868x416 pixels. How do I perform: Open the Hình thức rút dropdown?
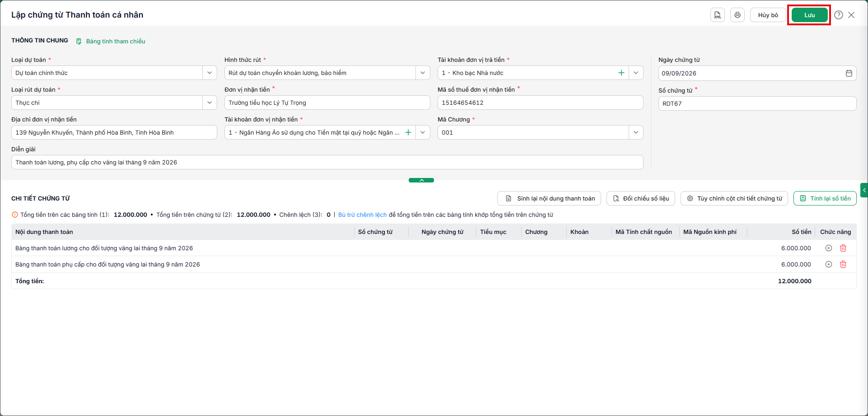click(x=423, y=73)
